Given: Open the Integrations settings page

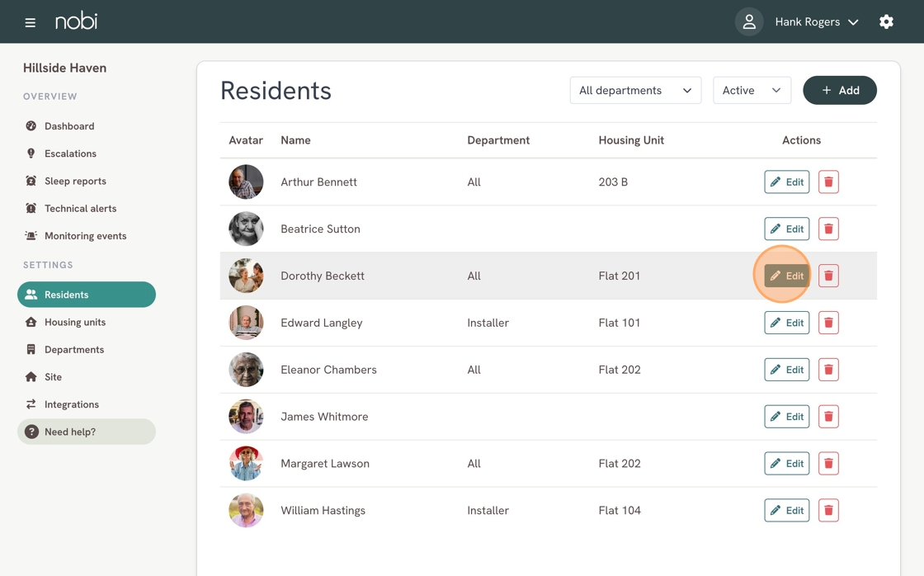Looking at the screenshot, I should click(x=72, y=404).
